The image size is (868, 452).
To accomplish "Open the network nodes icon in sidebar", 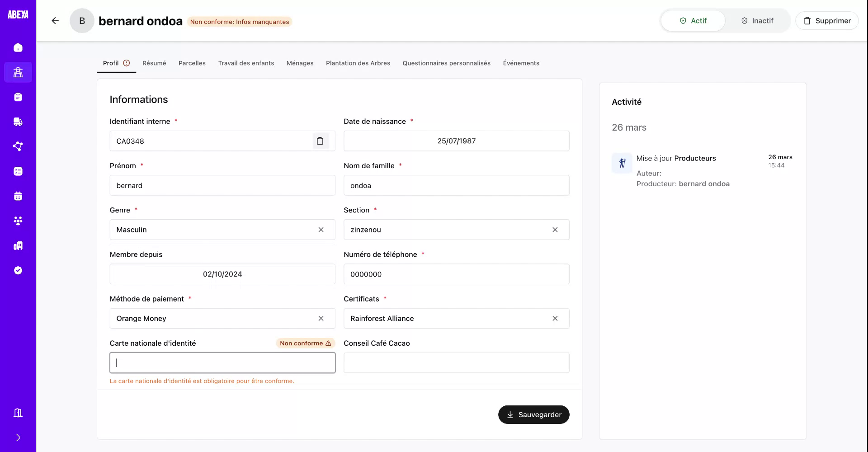I will [x=18, y=146].
